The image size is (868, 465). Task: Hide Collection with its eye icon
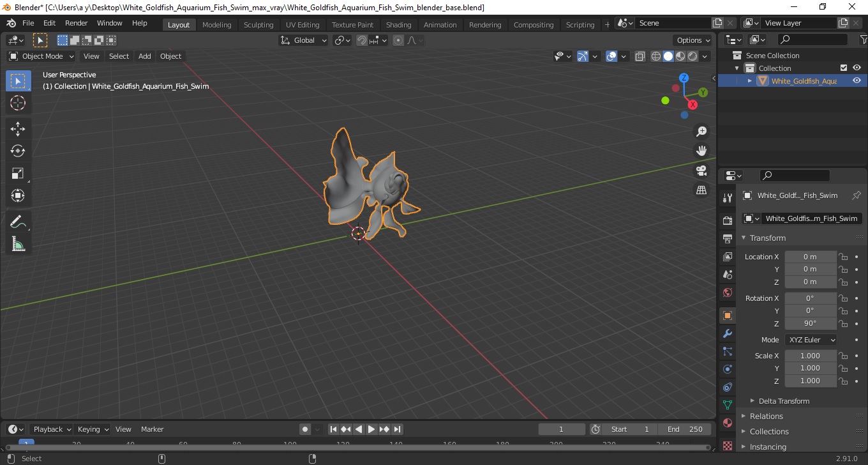tap(857, 68)
